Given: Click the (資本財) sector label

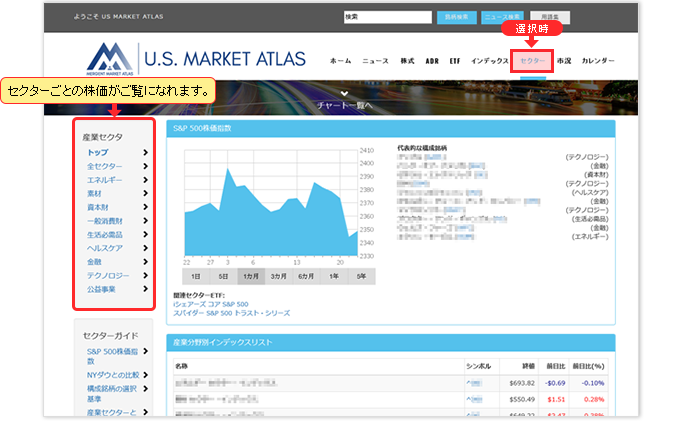Looking at the screenshot, I should coord(596,175).
